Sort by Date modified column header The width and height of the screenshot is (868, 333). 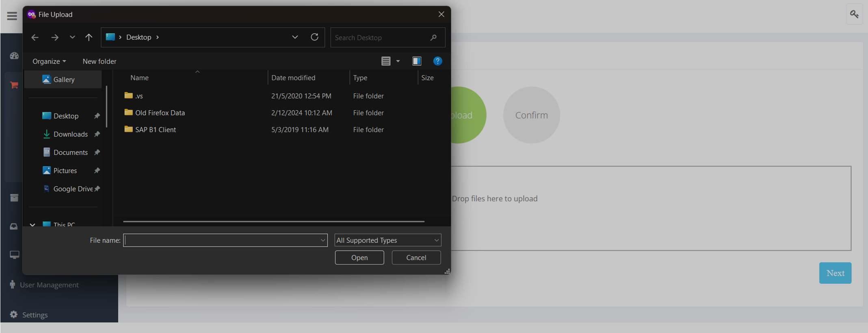[293, 78]
